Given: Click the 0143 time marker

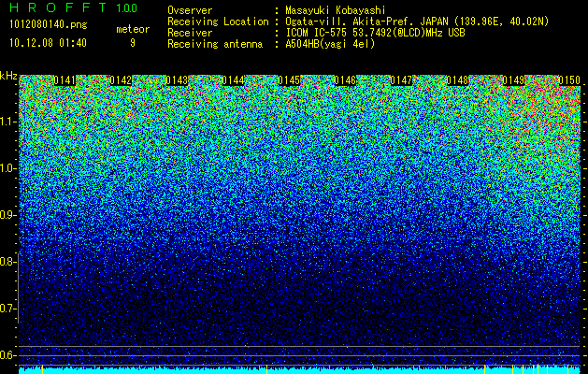Looking at the screenshot, I should click(177, 80).
